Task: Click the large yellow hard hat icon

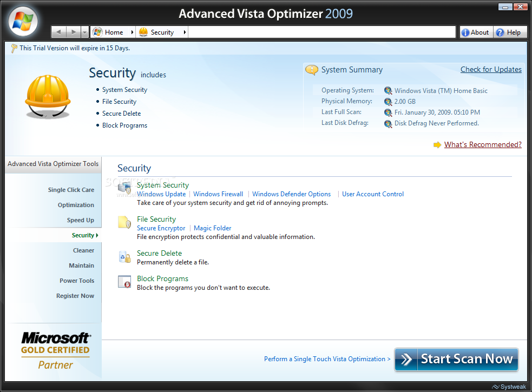Action: 48,97
